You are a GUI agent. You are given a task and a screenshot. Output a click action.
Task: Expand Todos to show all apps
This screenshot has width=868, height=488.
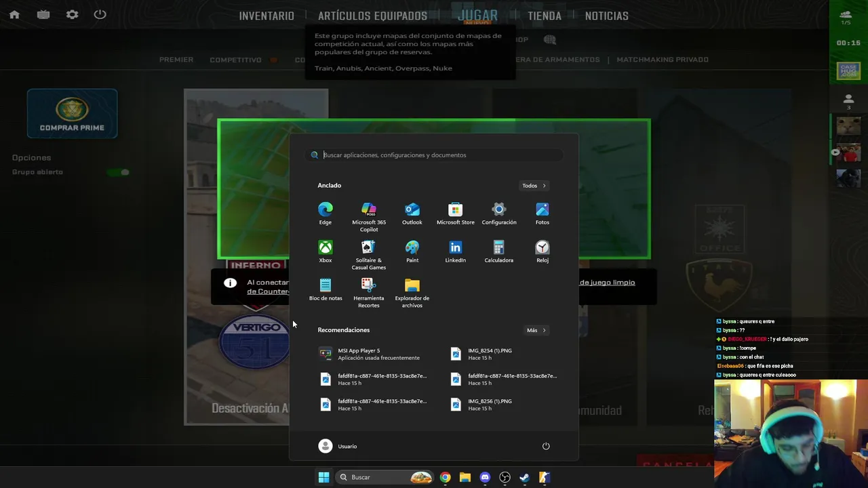pyautogui.click(x=534, y=186)
